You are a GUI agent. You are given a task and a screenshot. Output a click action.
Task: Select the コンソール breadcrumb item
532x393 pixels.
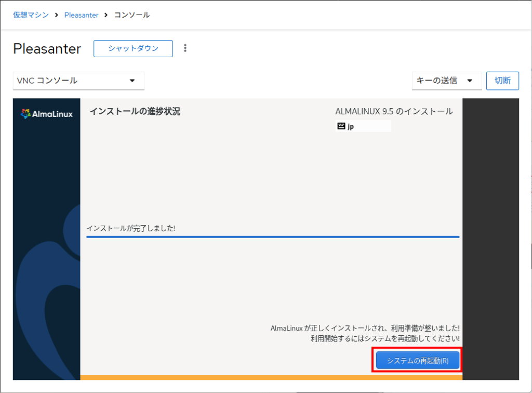132,15
